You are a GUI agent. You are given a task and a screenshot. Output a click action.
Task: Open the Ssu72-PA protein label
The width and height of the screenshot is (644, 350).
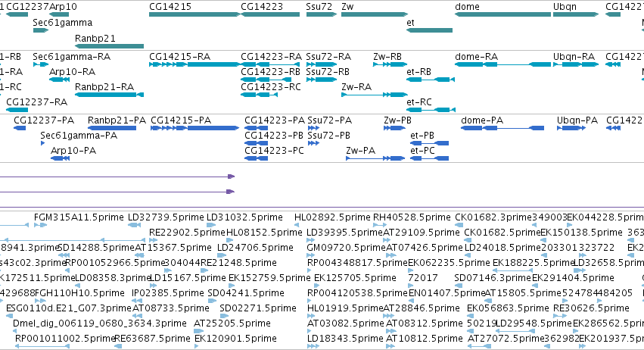tap(330, 120)
